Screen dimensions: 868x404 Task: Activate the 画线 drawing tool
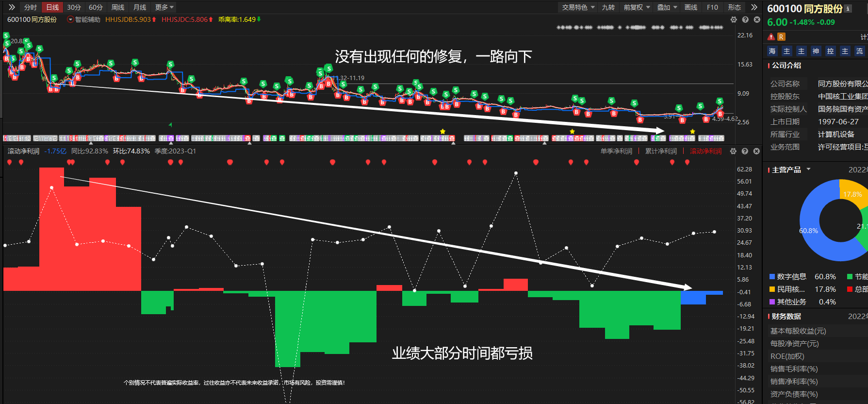pos(691,7)
